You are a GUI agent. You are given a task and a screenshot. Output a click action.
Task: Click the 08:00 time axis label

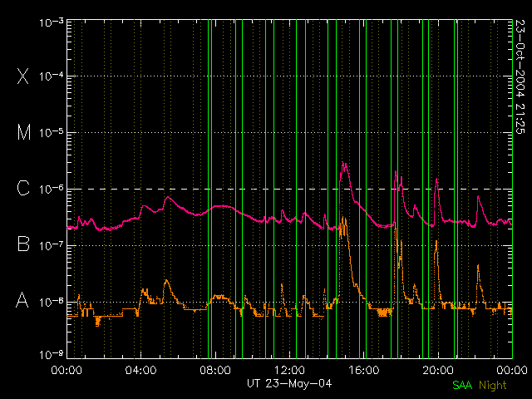(x=215, y=370)
